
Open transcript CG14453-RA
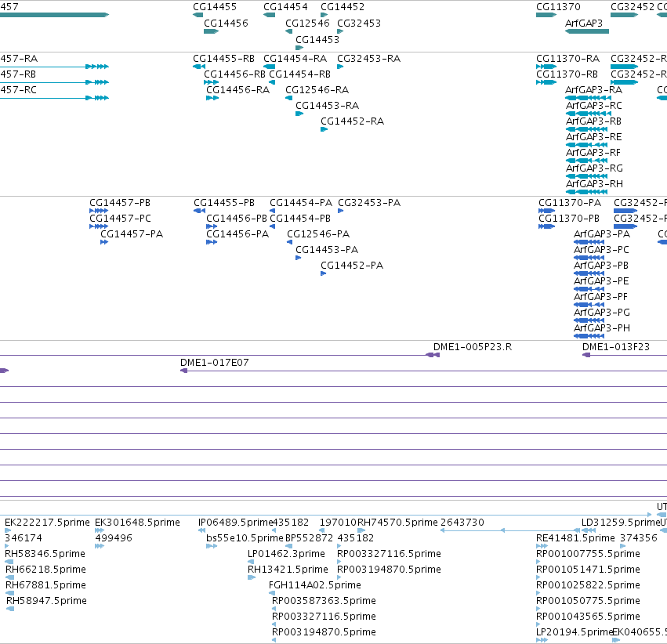[327, 106]
